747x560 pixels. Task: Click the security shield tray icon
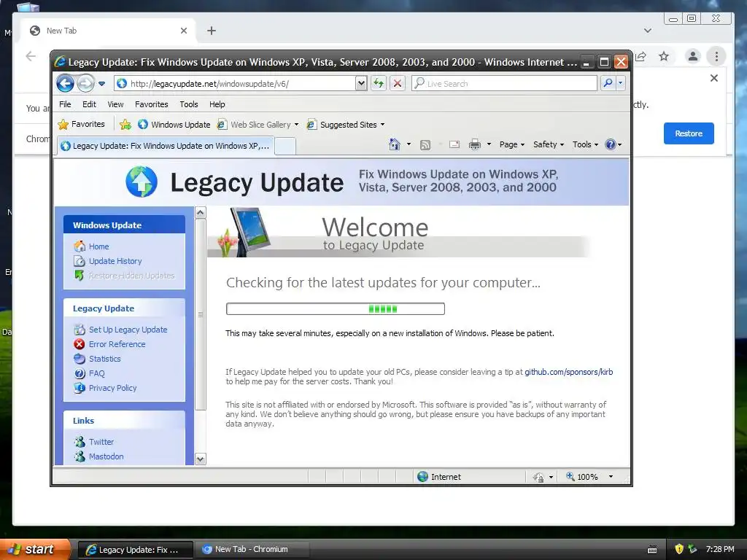pyautogui.click(x=679, y=549)
